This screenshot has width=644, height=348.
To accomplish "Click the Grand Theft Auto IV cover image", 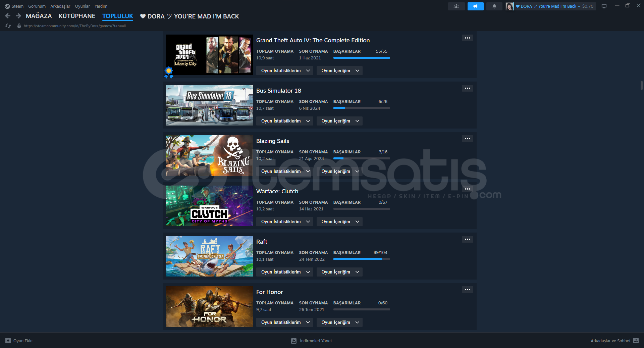I will pyautogui.click(x=209, y=55).
